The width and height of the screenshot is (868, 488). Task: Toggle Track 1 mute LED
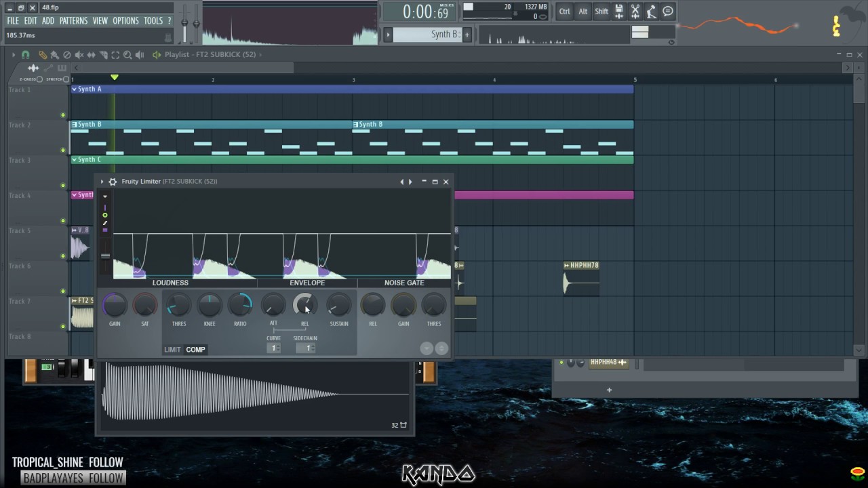(63, 115)
